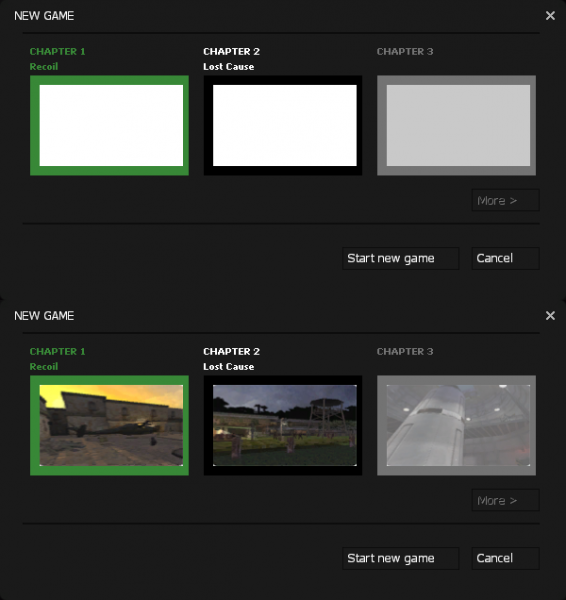Viewport: 566px width, 600px height.
Task: Select blank Chapter 2 Lost Cause thumbnail
Action: pyautogui.click(x=283, y=126)
